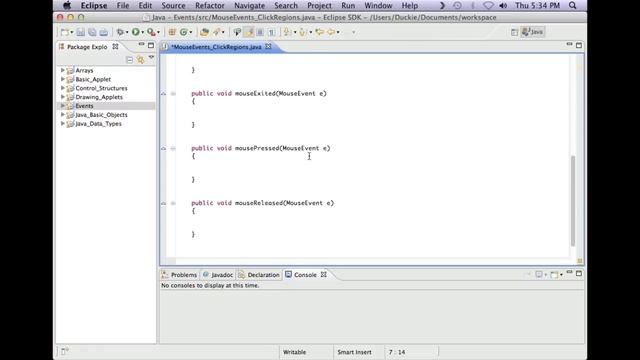Close the Package Explorer tab

116,47
